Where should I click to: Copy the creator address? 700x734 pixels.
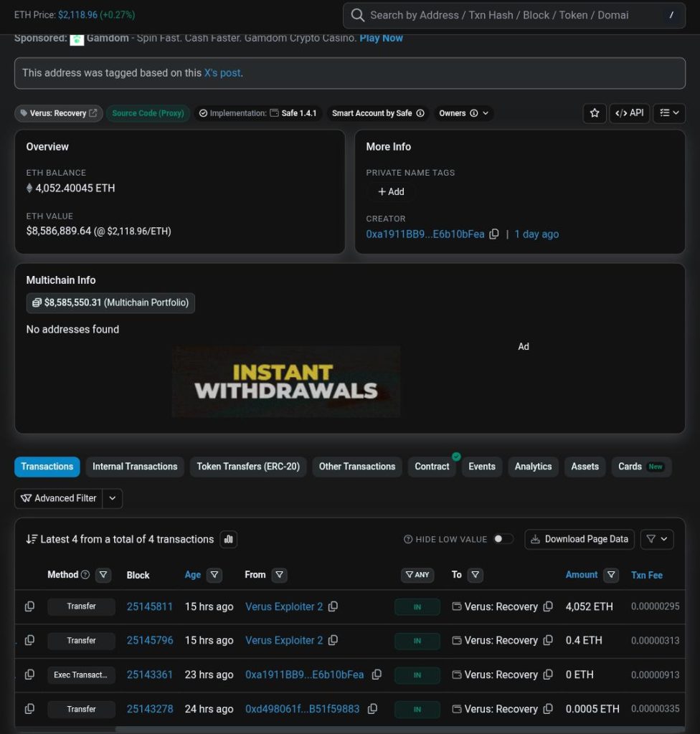(494, 234)
